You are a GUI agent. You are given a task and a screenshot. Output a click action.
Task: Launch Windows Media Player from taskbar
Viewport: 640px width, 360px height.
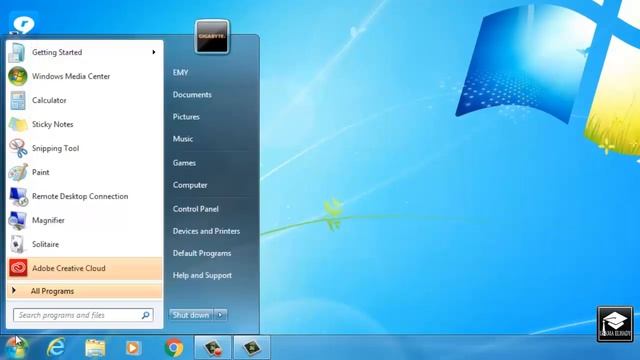click(x=133, y=348)
